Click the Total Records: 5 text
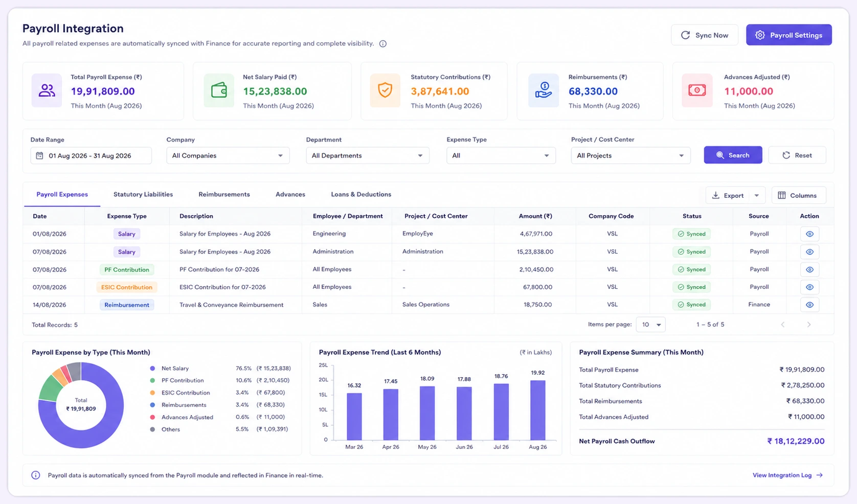The width and height of the screenshot is (857, 504). point(55,325)
